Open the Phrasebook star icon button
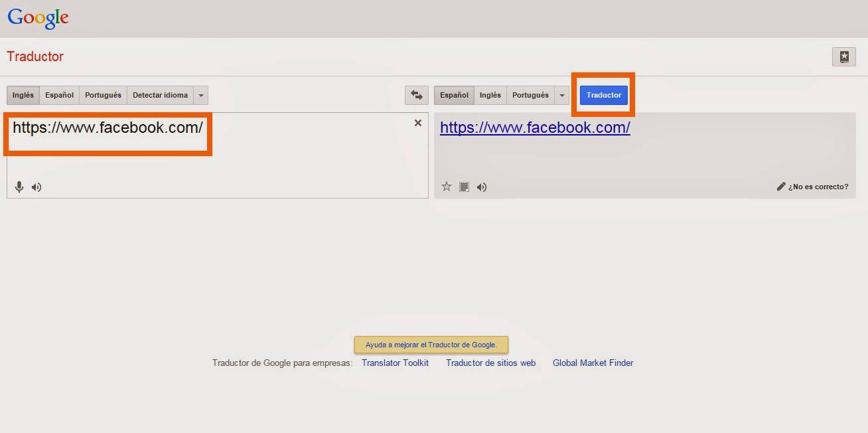 844,56
